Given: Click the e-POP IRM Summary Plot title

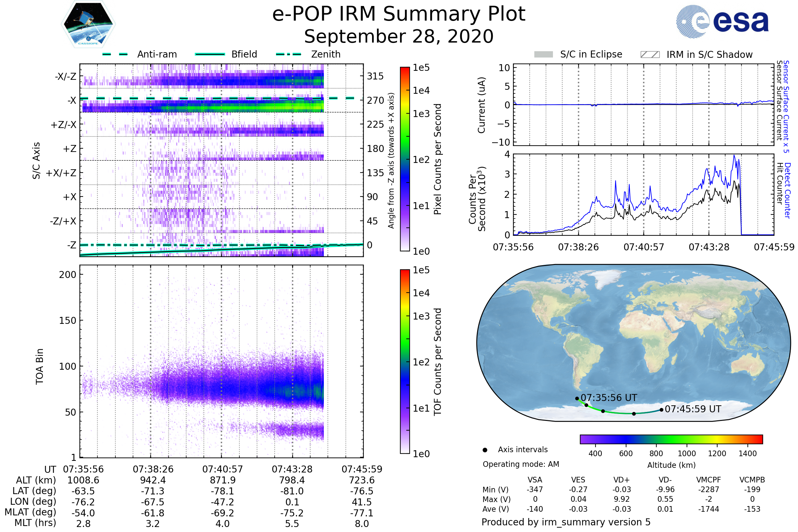Looking at the screenshot, I should click(399, 14).
